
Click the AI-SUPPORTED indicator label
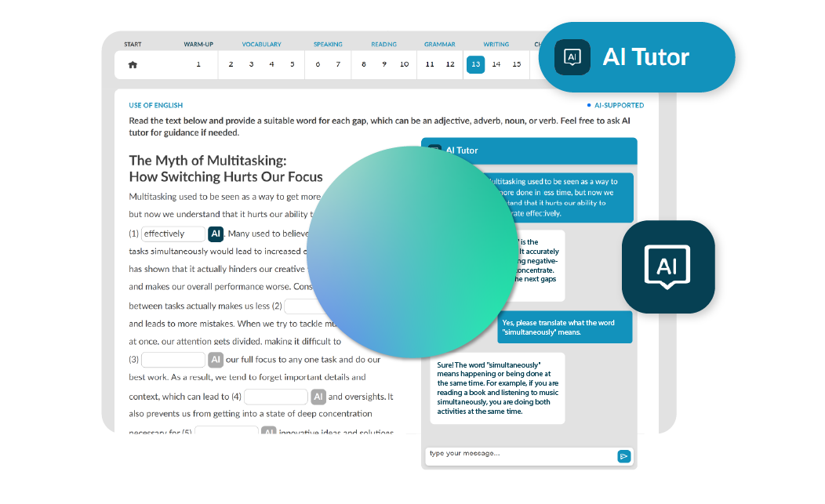coord(616,105)
